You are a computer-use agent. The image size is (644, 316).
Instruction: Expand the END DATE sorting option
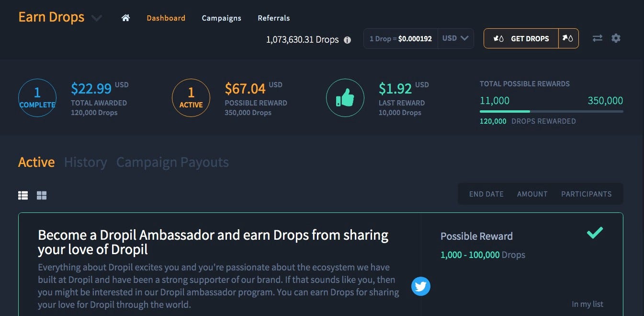click(x=486, y=194)
